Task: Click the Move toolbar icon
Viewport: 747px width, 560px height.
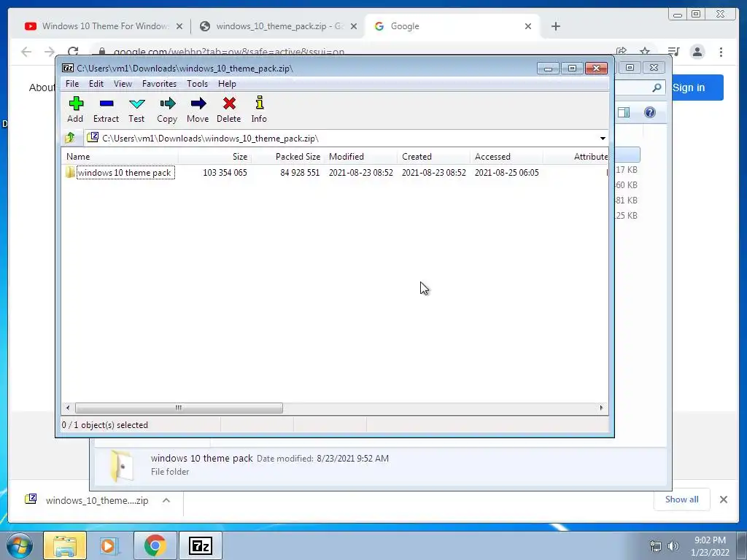Action: [x=198, y=110]
